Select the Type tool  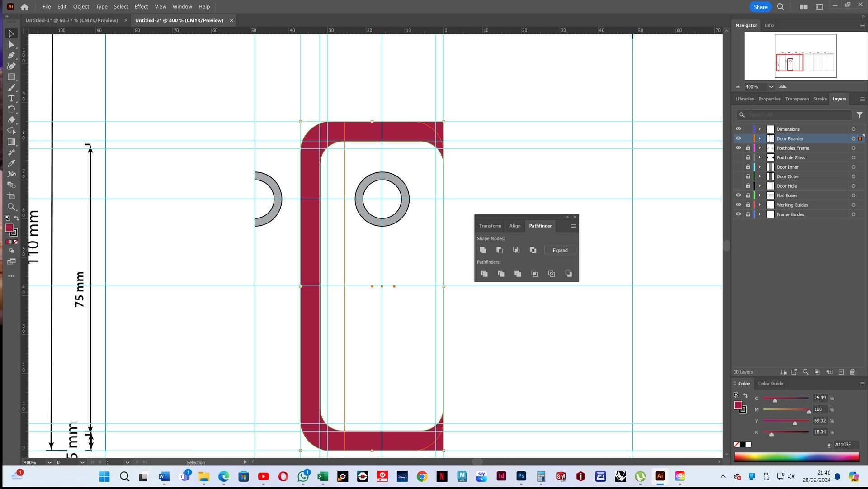[11, 99]
